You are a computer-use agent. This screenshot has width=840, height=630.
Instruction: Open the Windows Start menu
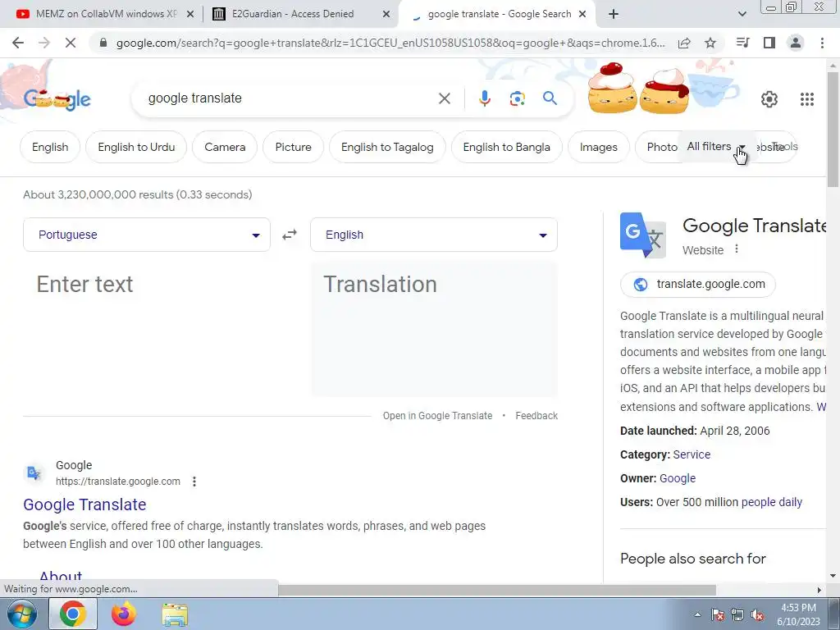point(22,614)
